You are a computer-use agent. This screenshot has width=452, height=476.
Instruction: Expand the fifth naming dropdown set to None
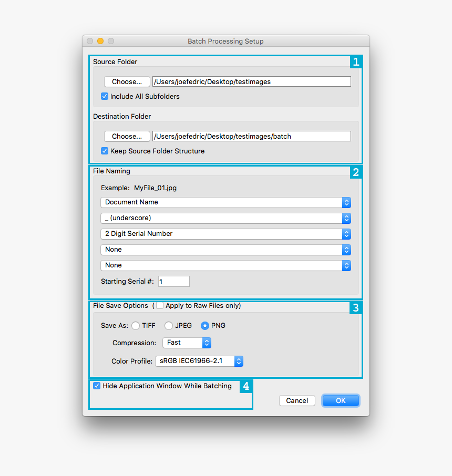[225, 265]
